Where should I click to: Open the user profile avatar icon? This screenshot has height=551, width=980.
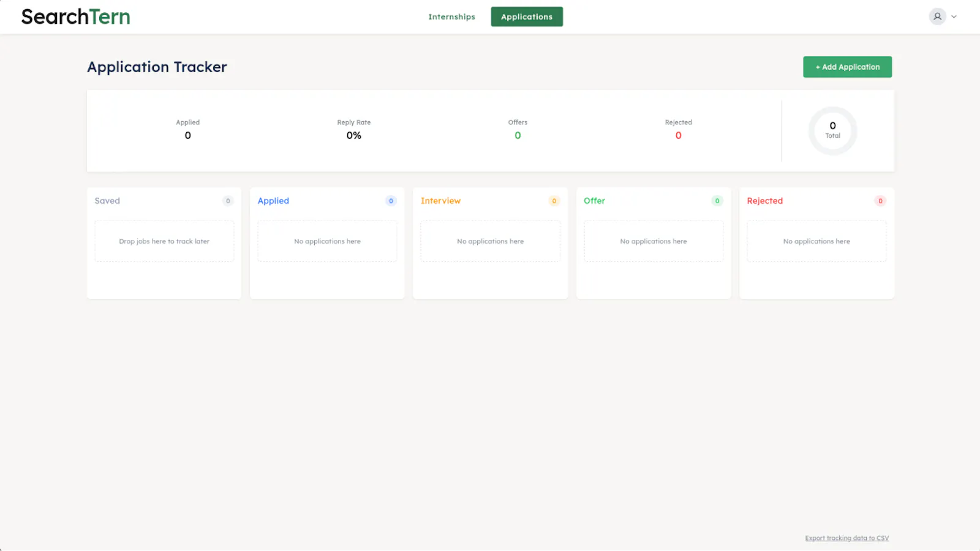pyautogui.click(x=937, y=17)
